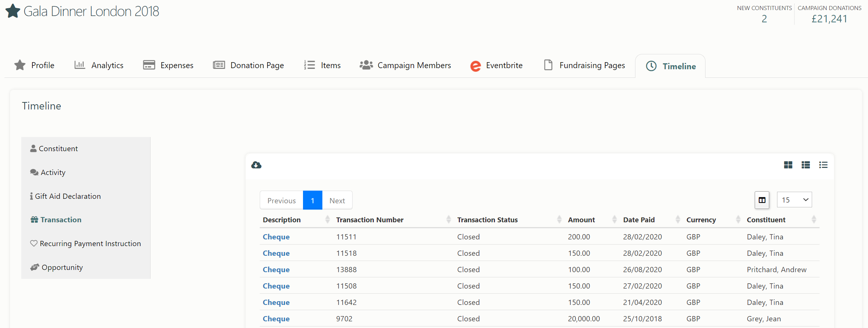
Task: Open the Eventbrite tab
Action: click(496, 66)
